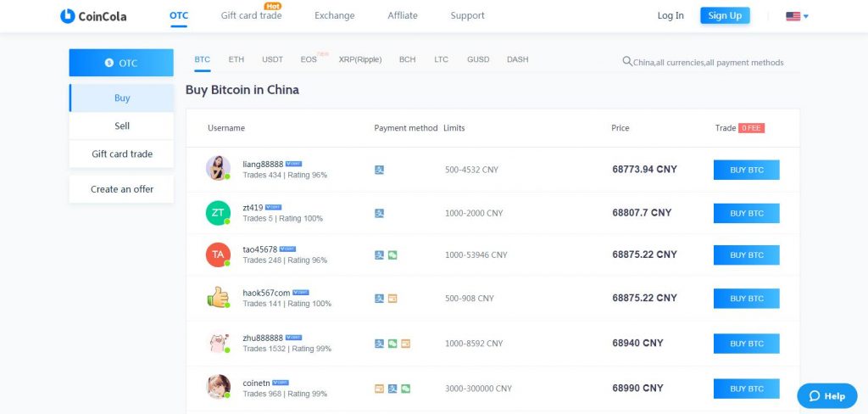
Task: Click the WeChat pay icon for tao45678
Action: (392, 255)
